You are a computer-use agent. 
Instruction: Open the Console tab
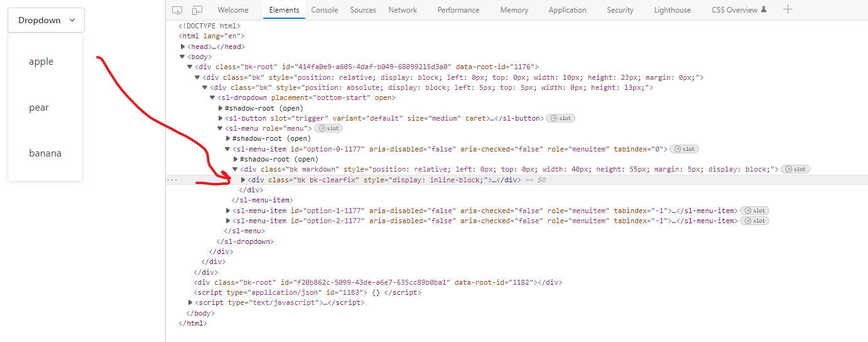tap(325, 10)
